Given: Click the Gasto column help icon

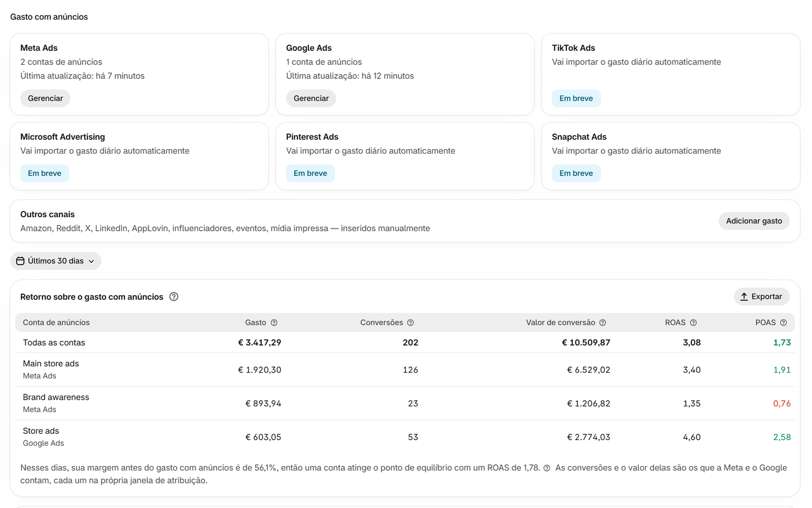Looking at the screenshot, I should pos(274,323).
